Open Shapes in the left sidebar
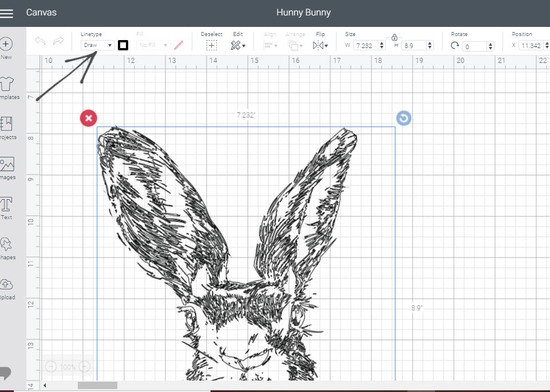Viewport: 550px width, 392px height. pyautogui.click(x=7, y=248)
